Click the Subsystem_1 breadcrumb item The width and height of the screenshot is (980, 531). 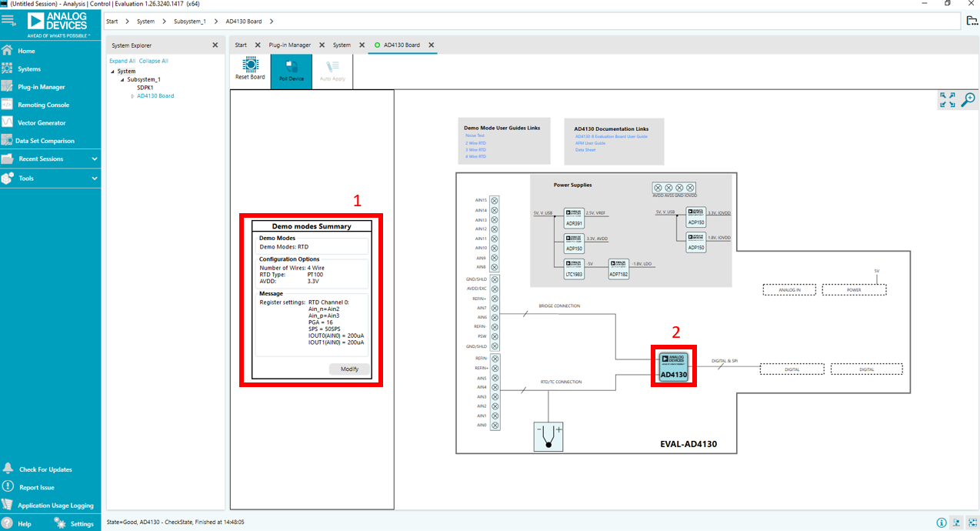tap(190, 22)
